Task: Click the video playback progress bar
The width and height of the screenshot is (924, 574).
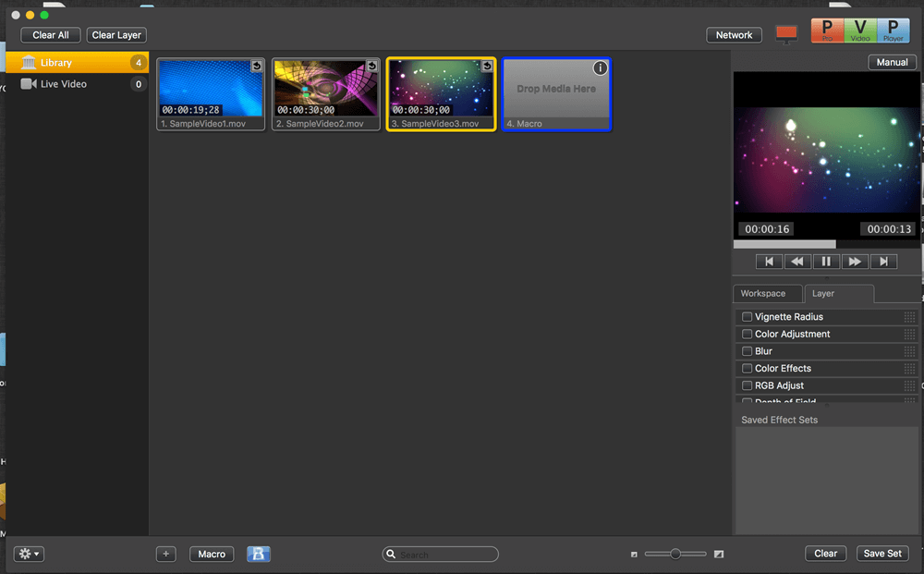Action: click(x=825, y=244)
